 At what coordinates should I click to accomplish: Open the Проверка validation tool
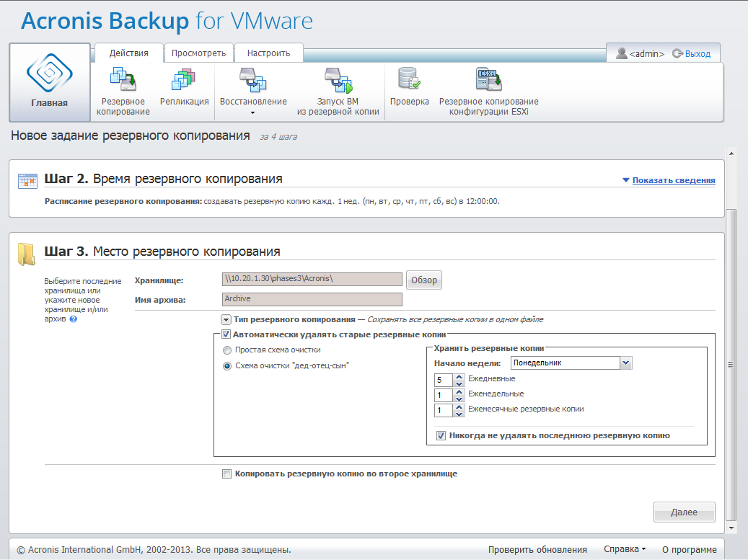pos(409,86)
